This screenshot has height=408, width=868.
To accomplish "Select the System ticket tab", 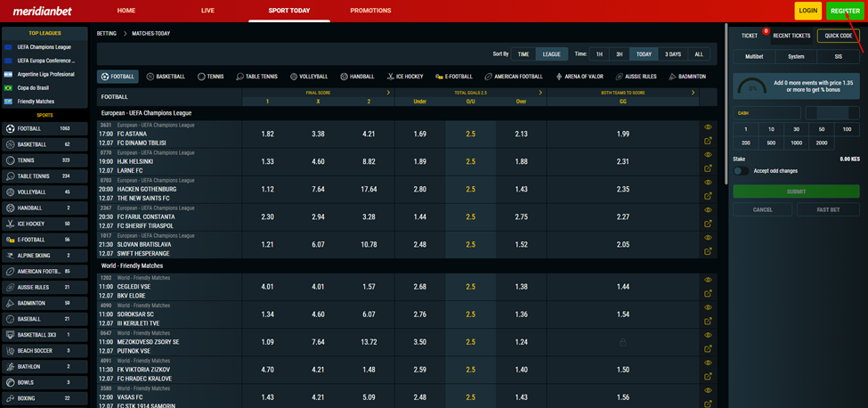I will pos(796,56).
